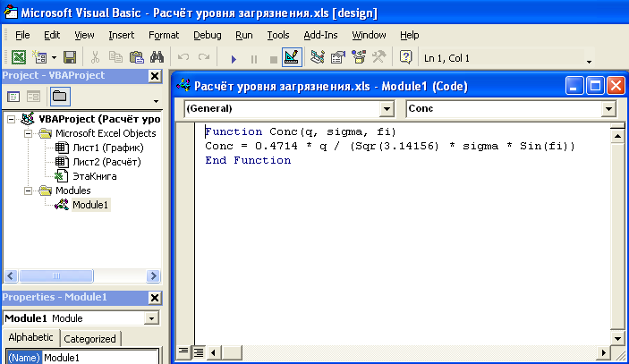This screenshot has width=629, height=364.
Task: Click the Undo arrow icon
Action: (x=183, y=57)
